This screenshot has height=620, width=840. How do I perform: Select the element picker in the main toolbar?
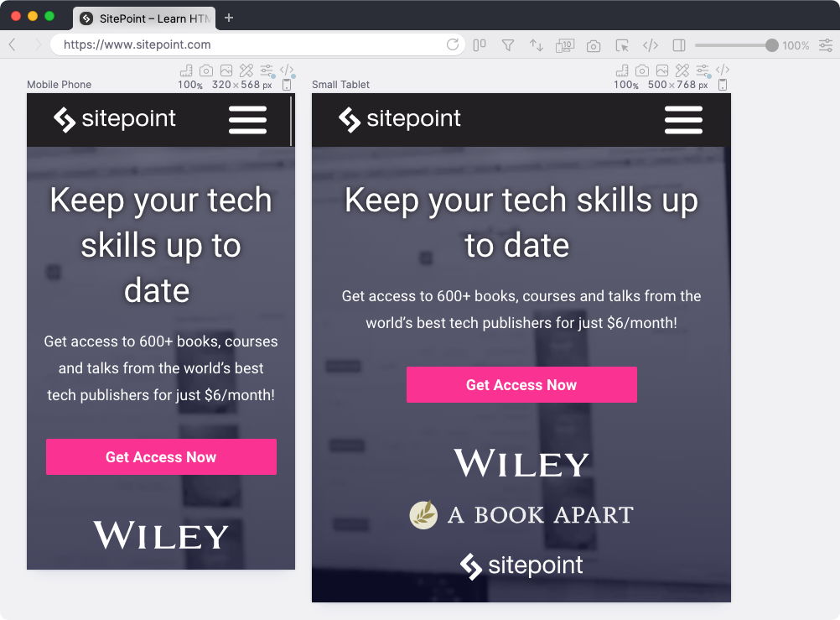(621, 45)
